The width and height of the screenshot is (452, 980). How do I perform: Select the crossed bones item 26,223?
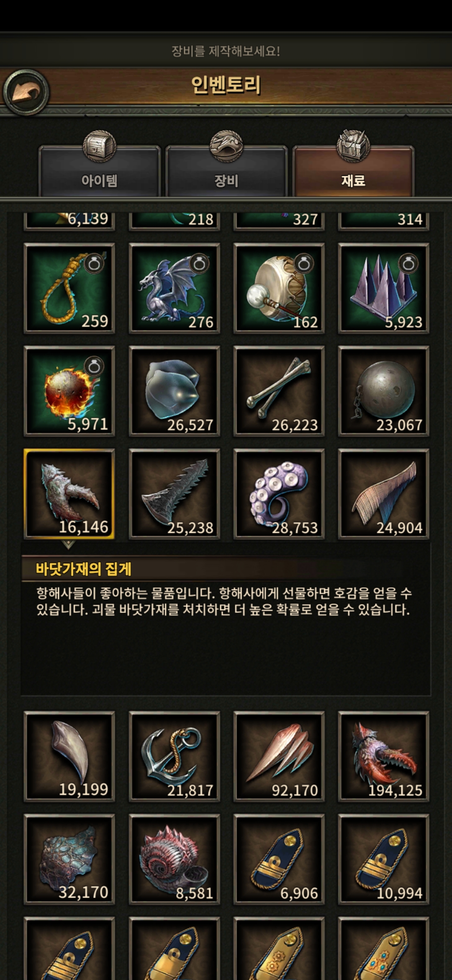click(x=279, y=391)
